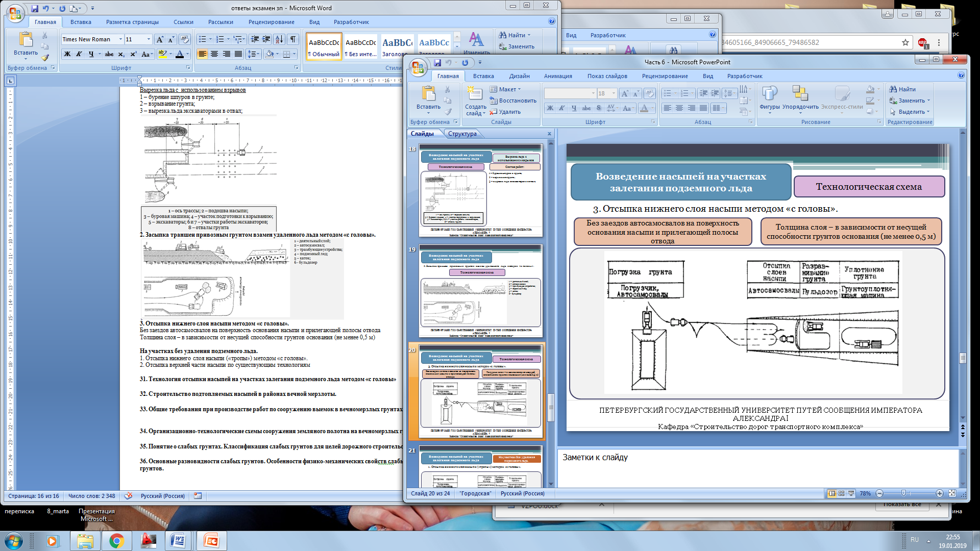Click text shadow S icon in PowerPoint
The height and width of the screenshot is (551, 980).
[x=599, y=108]
